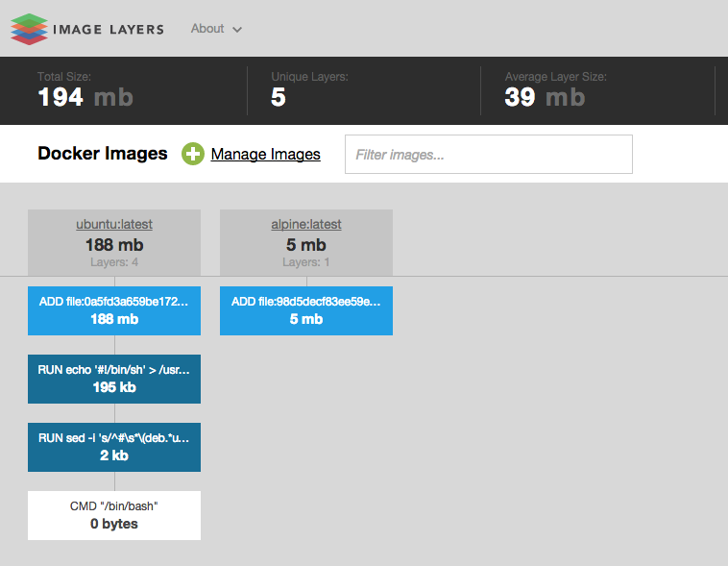Click the ubuntu 188 mb size in header card
Viewport: 728px width, 566px height.
click(x=114, y=245)
